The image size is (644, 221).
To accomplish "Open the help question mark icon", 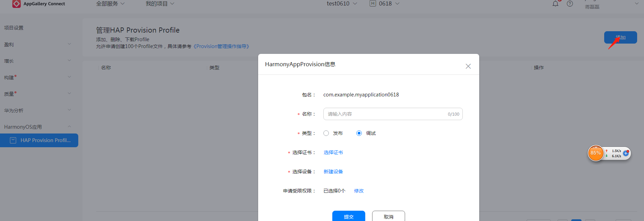I will point(570,4).
